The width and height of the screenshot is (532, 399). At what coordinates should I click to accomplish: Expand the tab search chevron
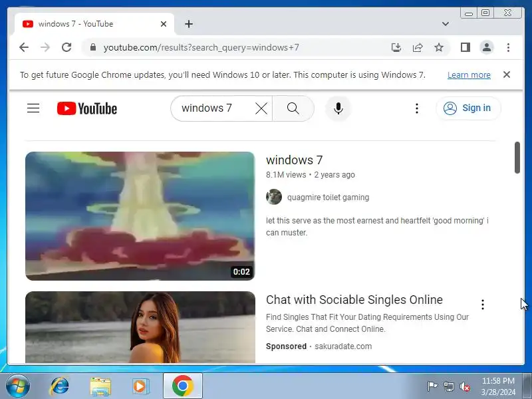tap(446, 24)
